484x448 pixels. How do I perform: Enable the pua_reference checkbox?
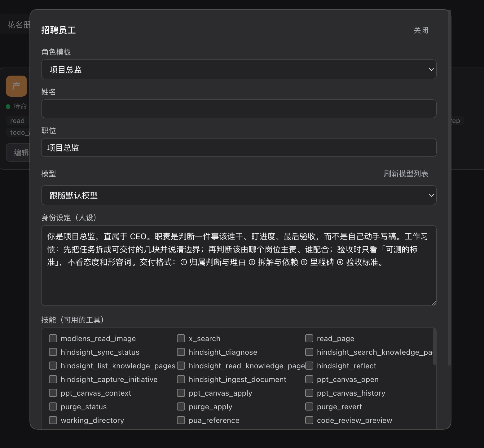tap(181, 420)
